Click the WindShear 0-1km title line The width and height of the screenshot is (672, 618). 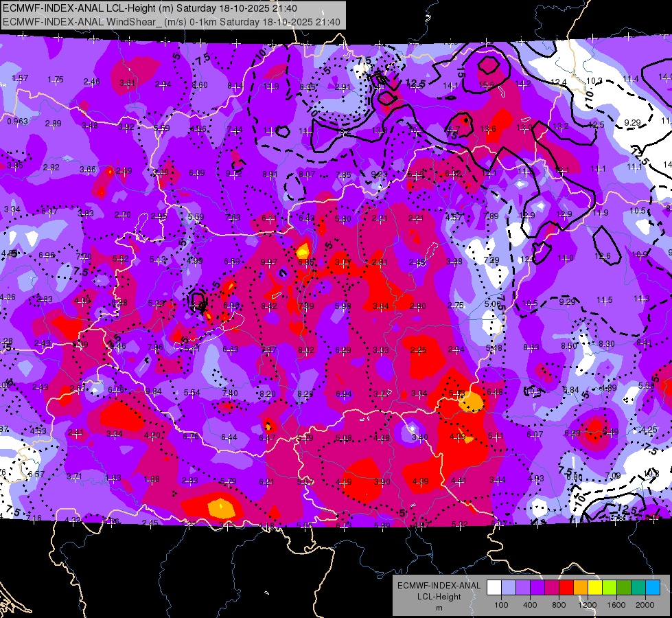(172, 22)
